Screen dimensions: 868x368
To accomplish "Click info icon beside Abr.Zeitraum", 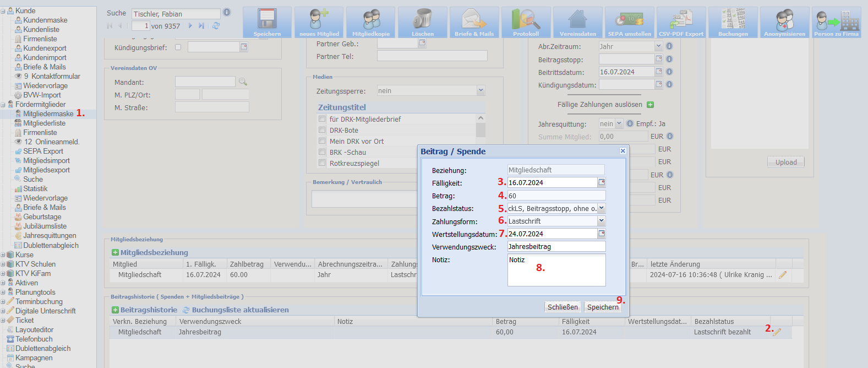I will pos(669,46).
